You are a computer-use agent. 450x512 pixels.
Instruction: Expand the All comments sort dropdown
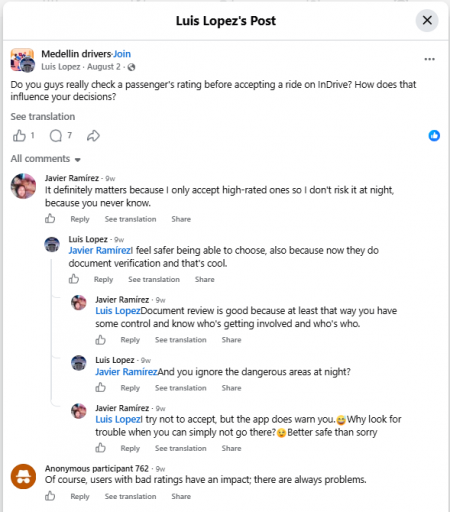pos(46,159)
